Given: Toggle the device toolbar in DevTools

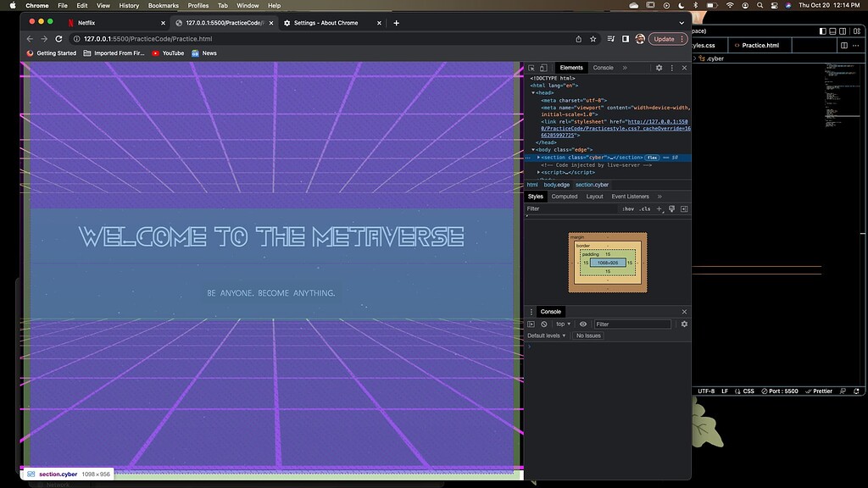Looking at the screenshot, I should pyautogui.click(x=543, y=67).
